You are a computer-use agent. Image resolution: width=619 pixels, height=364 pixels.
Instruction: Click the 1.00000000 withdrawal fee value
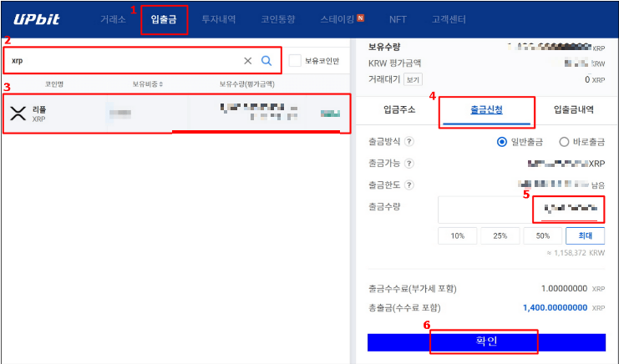(564, 289)
